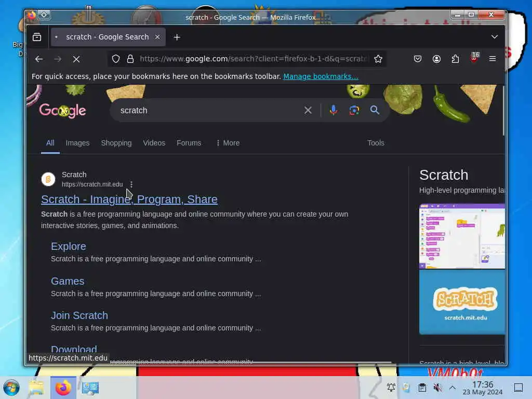Expand hidden system tray icons arrow
532x399 pixels.
point(453,388)
